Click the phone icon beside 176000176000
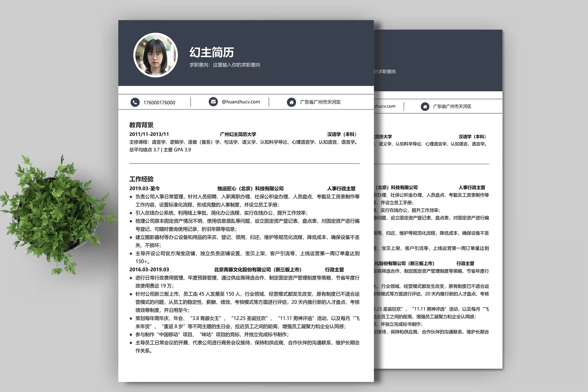Viewport: 588px width, 392px height. click(x=135, y=102)
